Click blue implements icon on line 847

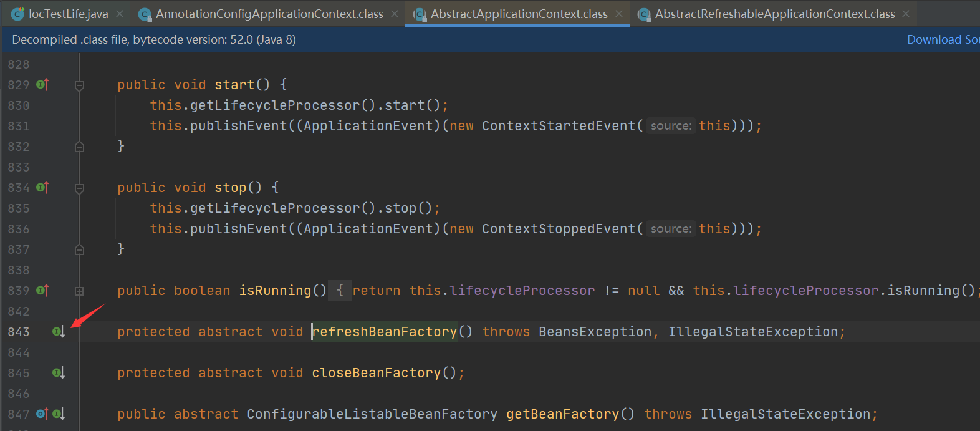point(42,414)
